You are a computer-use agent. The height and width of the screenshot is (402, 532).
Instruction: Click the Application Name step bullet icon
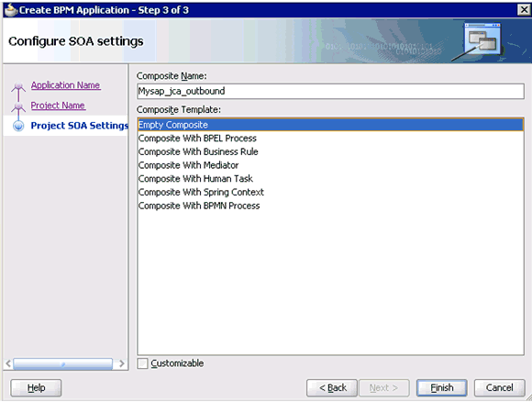click(18, 86)
